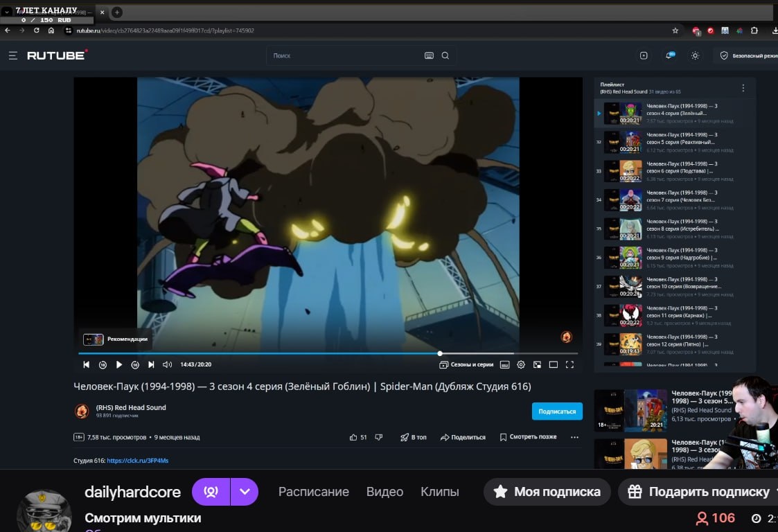Click Поделиться share button
This screenshot has height=532, width=778.
463,437
